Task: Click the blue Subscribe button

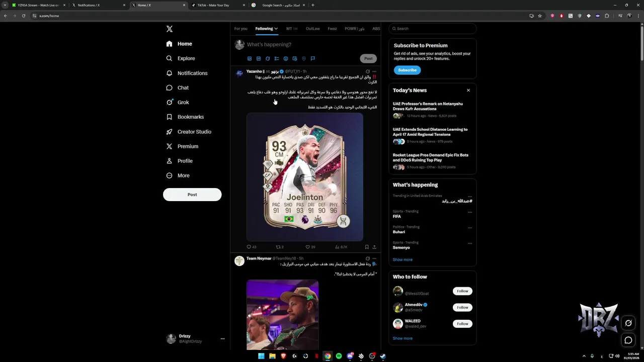Action: [407, 70]
